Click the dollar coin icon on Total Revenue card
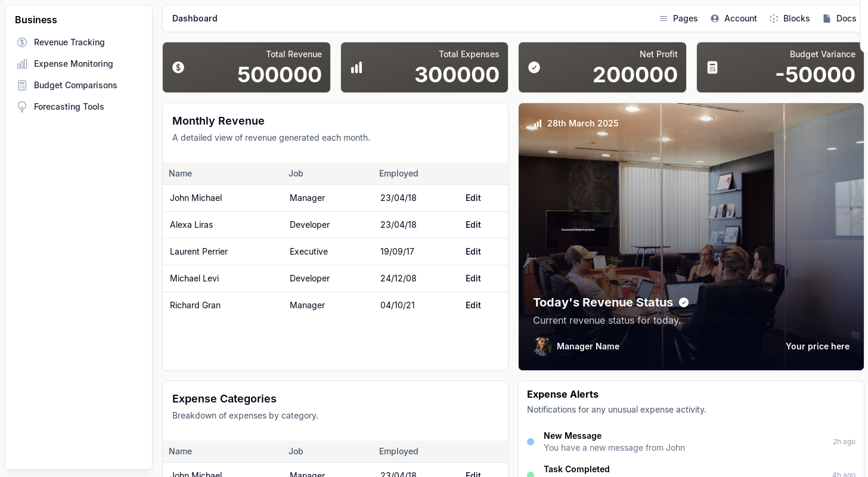 click(178, 67)
